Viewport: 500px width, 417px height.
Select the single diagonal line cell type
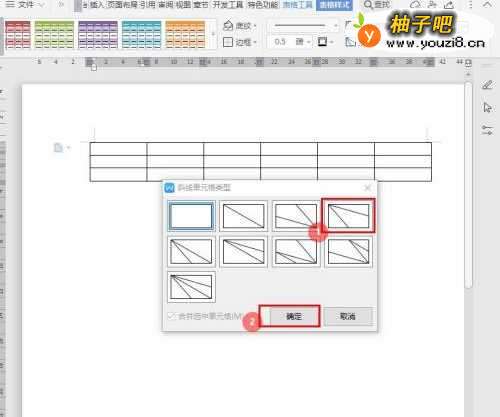pyautogui.click(x=243, y=216)
